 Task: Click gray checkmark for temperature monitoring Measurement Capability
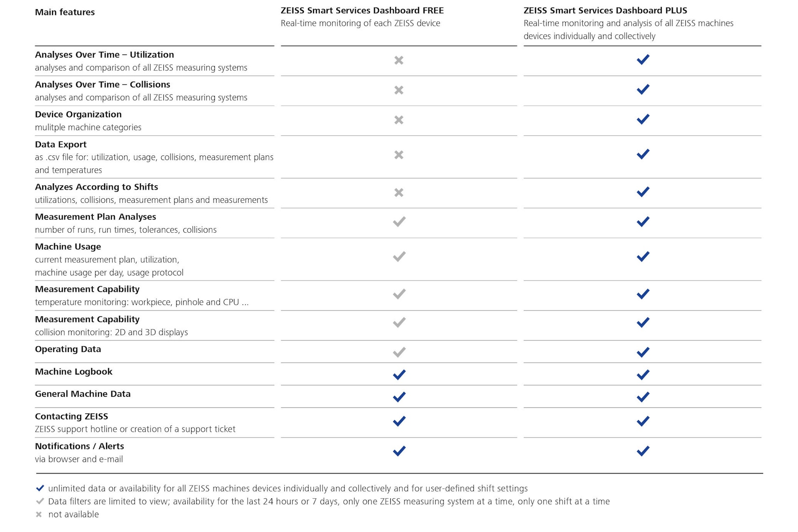(399, 294)
